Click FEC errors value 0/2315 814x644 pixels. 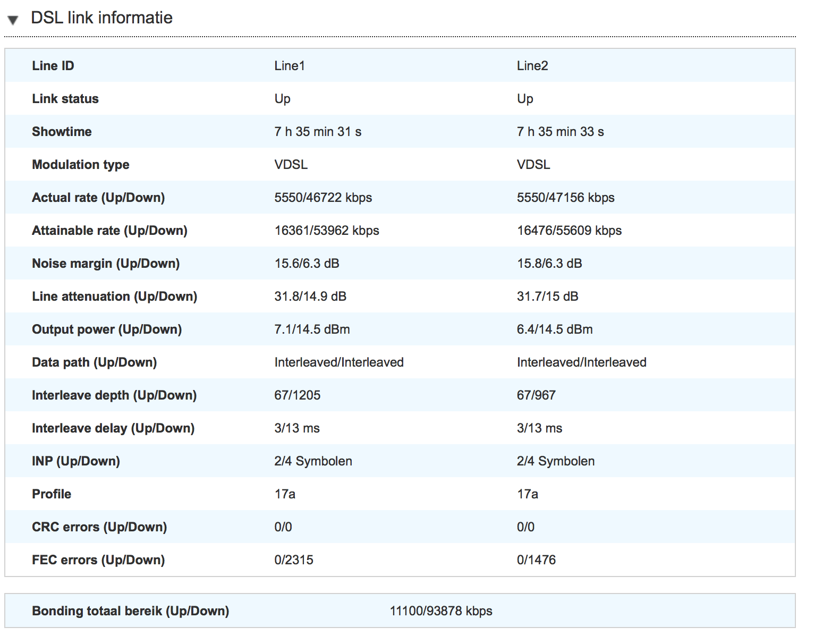(294, 560)
